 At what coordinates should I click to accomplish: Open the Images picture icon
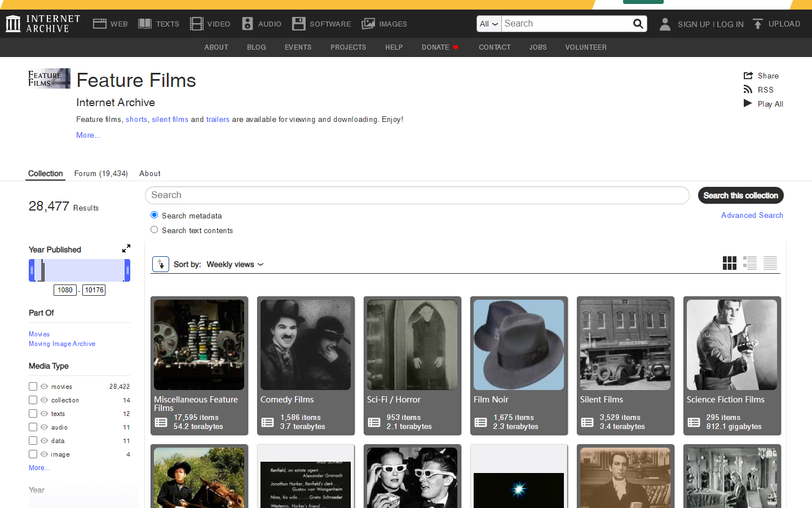click(368, 24)
